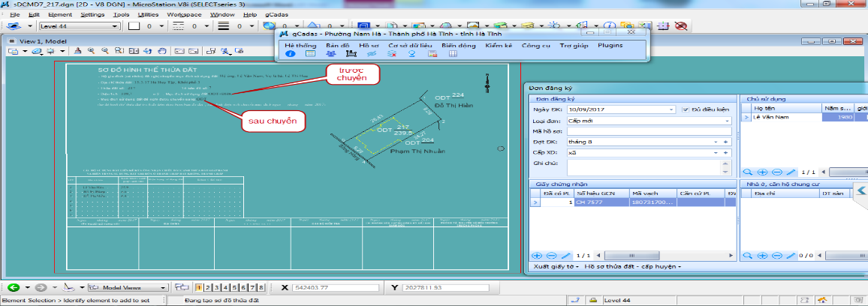Click the search magnifier icon under Chủ sử dụng

[x=747, y=172]
